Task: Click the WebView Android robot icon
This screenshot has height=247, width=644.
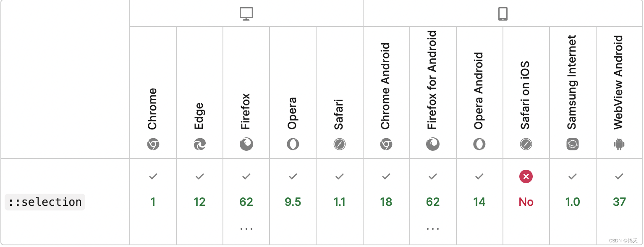Action: pyautogui.click(x=619, y=145)
